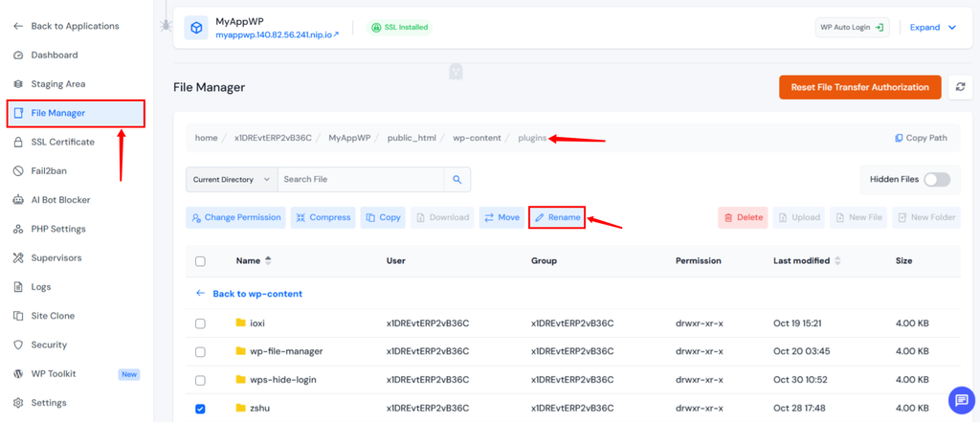The height and width of the screenshot is (422, 980).
Task: Click the wps-hide-login folder icon
Action: 240,380
